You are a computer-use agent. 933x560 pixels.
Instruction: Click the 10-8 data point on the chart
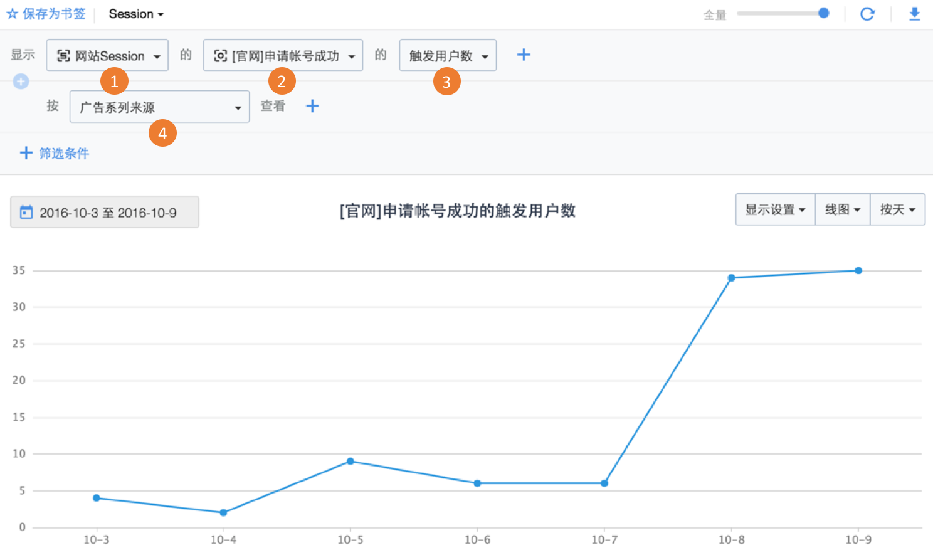(731, 278)
